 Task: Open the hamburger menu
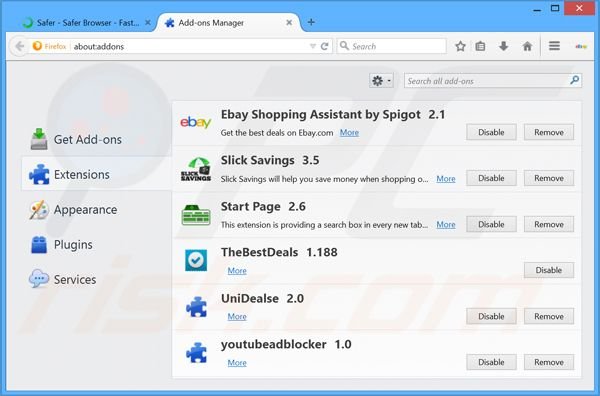[554, 46]
